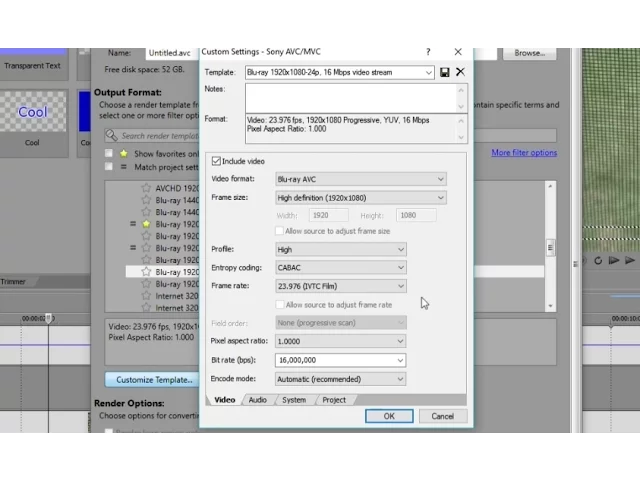Viewport: 640px width, 480px height.
Task: Star the AVCHD 1920 template
Action: (146, 188)
